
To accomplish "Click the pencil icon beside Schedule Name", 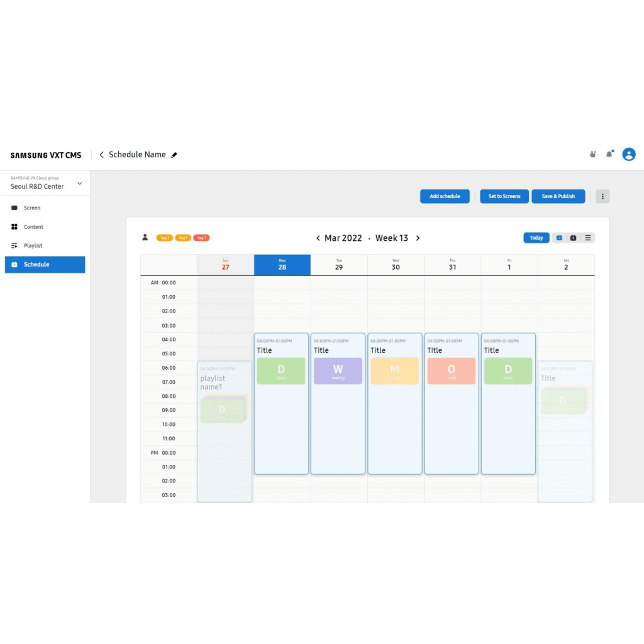I will pyautogui.click(x=174, y=155).
